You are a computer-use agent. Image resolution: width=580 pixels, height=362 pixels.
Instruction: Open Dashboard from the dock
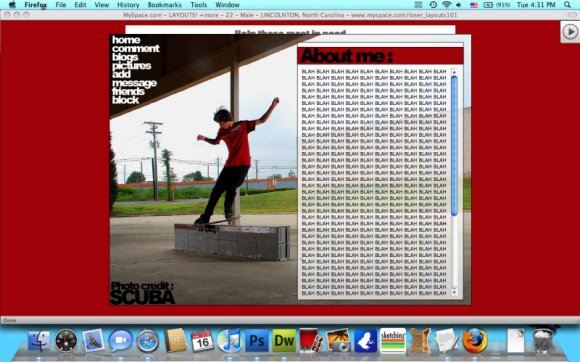(x=66, y=341)
